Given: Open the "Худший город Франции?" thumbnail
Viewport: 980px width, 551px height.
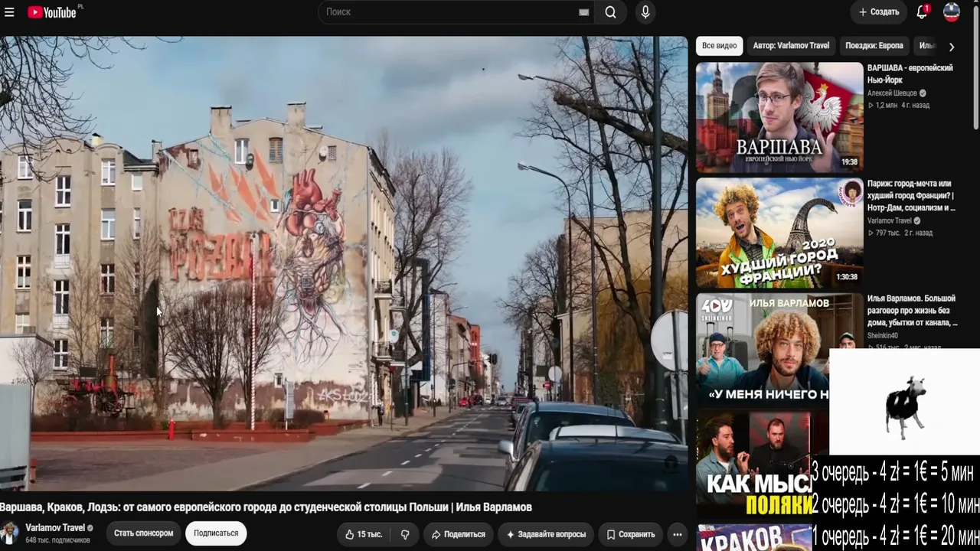Looking at the screenshot, I should point(779,233).
